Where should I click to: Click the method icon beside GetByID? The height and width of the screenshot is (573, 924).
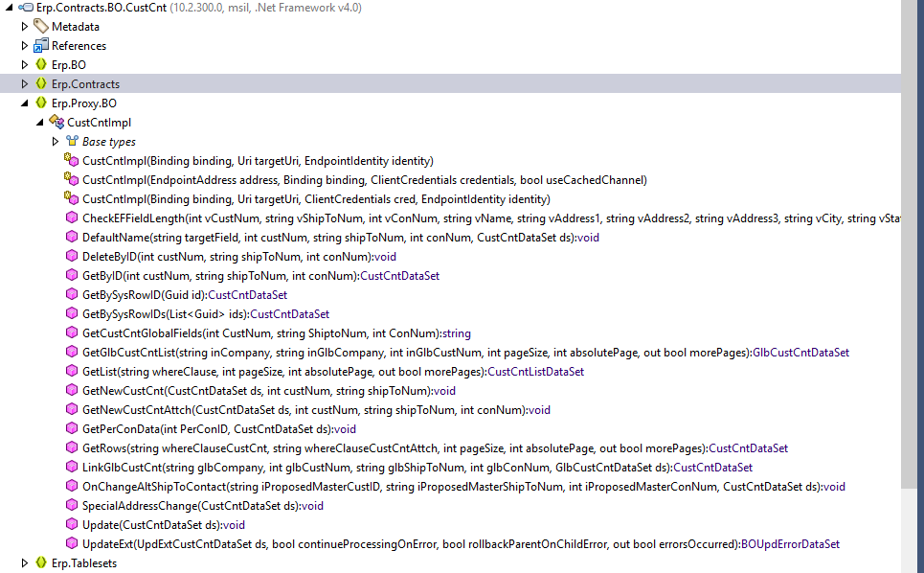(x=72, y=275)
